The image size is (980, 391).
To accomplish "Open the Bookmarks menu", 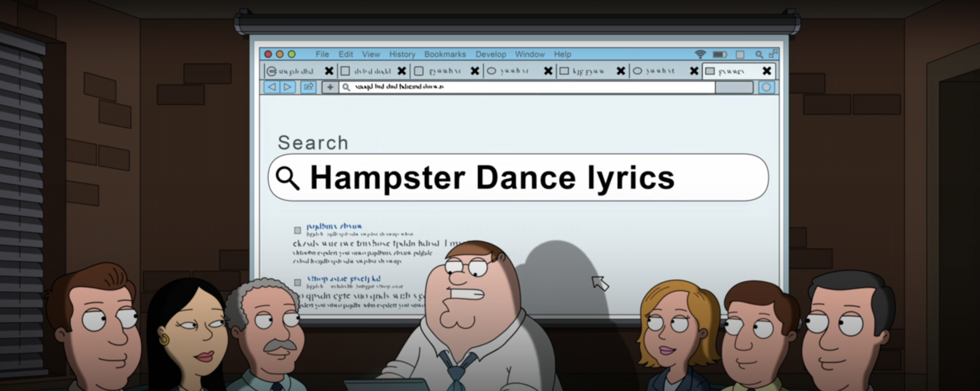I will (445, 54).
